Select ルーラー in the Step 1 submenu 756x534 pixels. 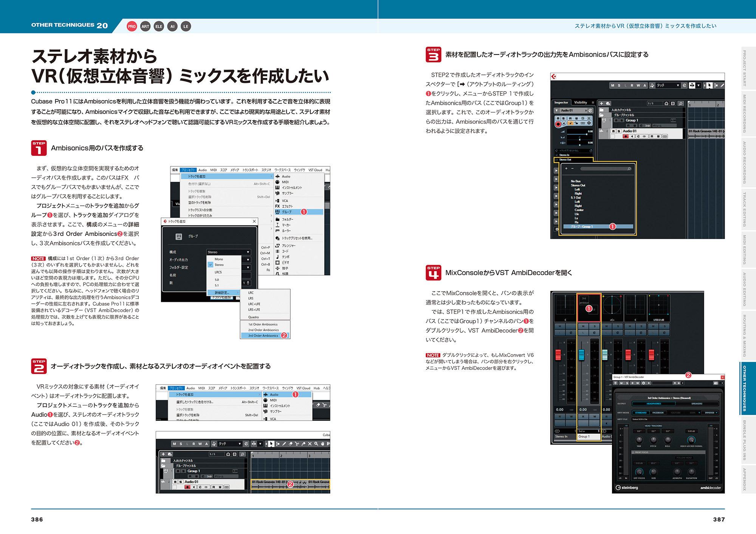tap(299, 231)
